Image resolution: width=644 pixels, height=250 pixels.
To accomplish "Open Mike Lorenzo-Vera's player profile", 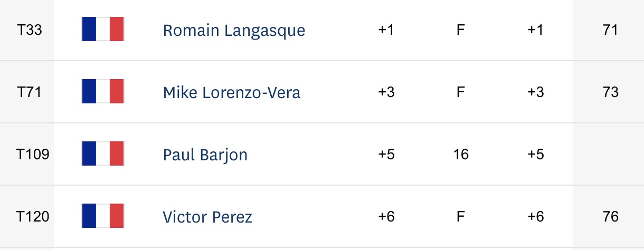I will 232,92.
